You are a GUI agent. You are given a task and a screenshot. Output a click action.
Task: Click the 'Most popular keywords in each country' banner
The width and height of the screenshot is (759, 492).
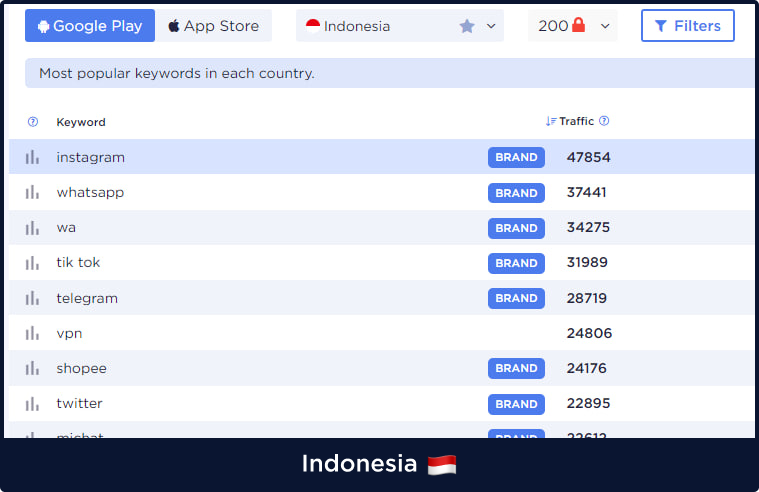(x=390, y=73)
